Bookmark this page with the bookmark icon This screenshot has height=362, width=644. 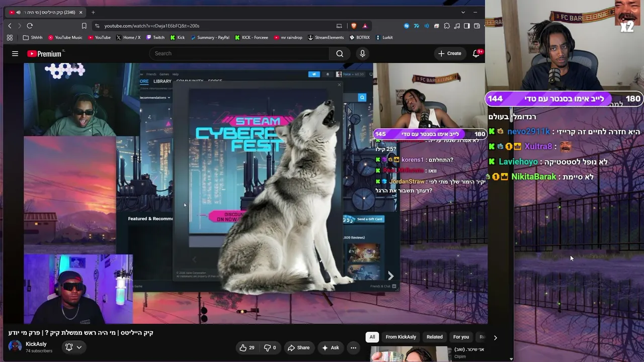coord(84,26)
